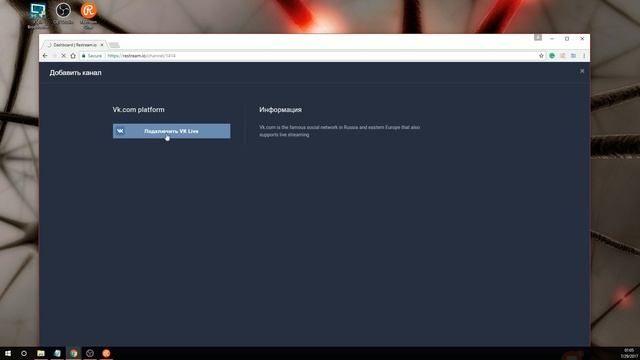This screenshot has width=640, height=360.
Task: Click the Информация heading
Action: coord(280,109)
